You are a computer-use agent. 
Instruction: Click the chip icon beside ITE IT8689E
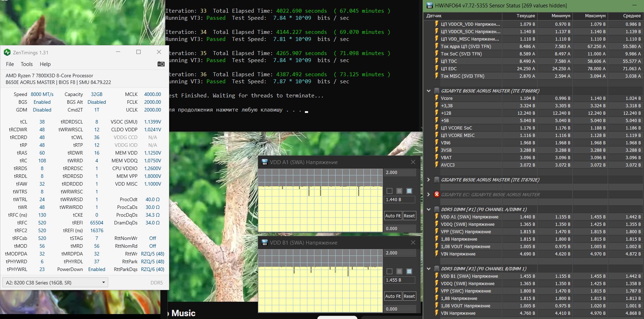coord(437,91)
